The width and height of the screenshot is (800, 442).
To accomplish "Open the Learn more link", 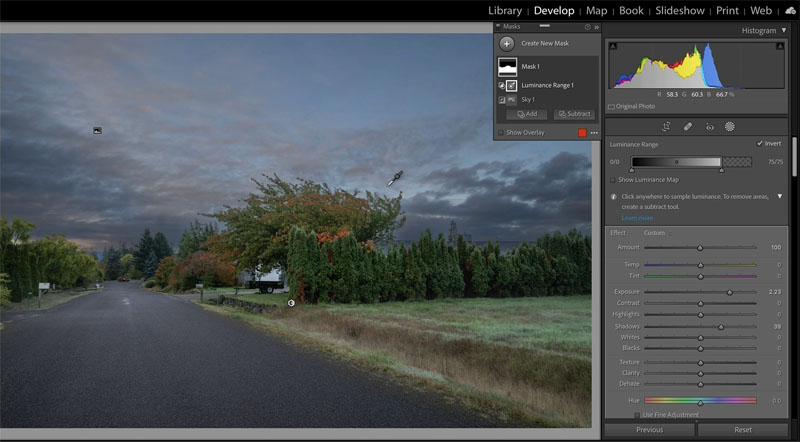I will click(x=637, y=218).
